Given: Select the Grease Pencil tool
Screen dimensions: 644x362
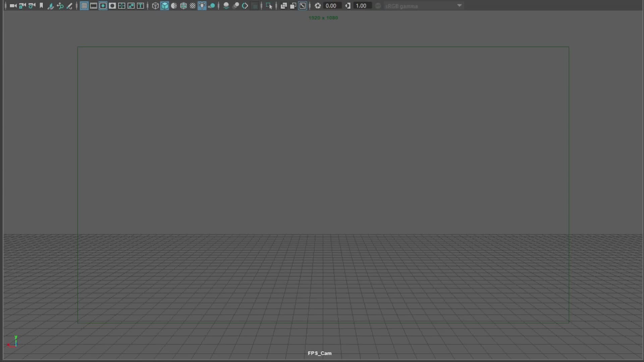Looking at the screenshot, I should tap(70, 6).
